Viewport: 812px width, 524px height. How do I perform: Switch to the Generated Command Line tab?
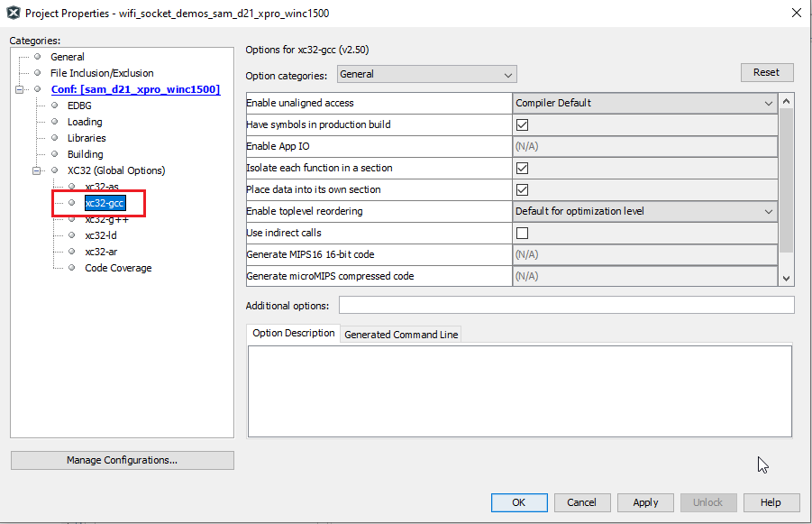point(400,334)
